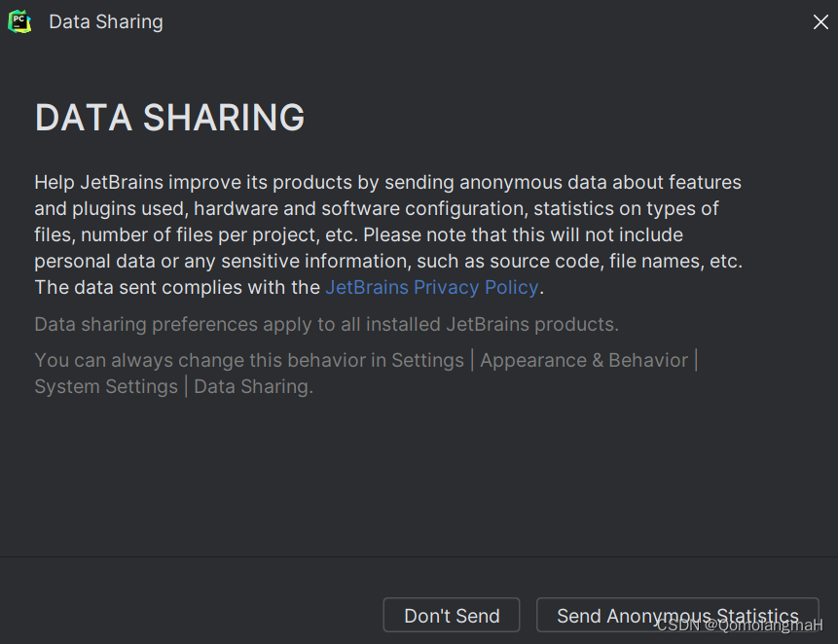Viewport: 838px width, 644px height.
Task: Click "Data Sharing." at the settings path end
Action: coord(253,386)
